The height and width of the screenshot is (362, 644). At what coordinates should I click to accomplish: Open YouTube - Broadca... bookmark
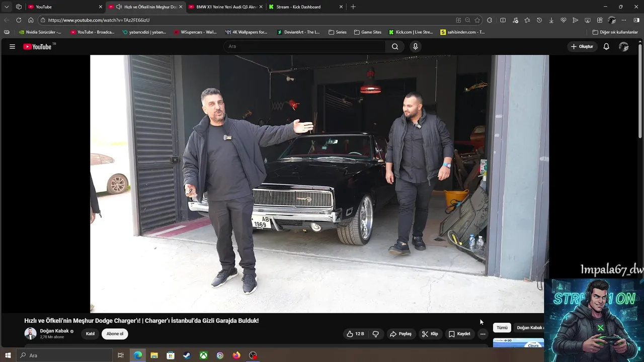(x=93, y=32)
